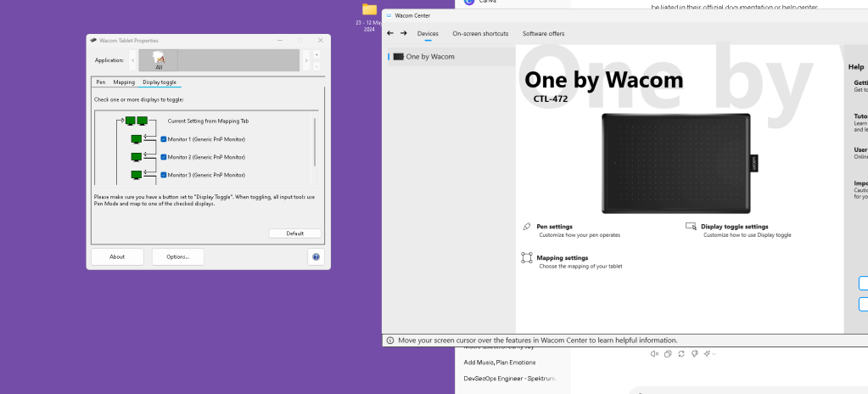Add an application with the plus button
The width and height of the screenshot is (868, 394).
point(316,54)
